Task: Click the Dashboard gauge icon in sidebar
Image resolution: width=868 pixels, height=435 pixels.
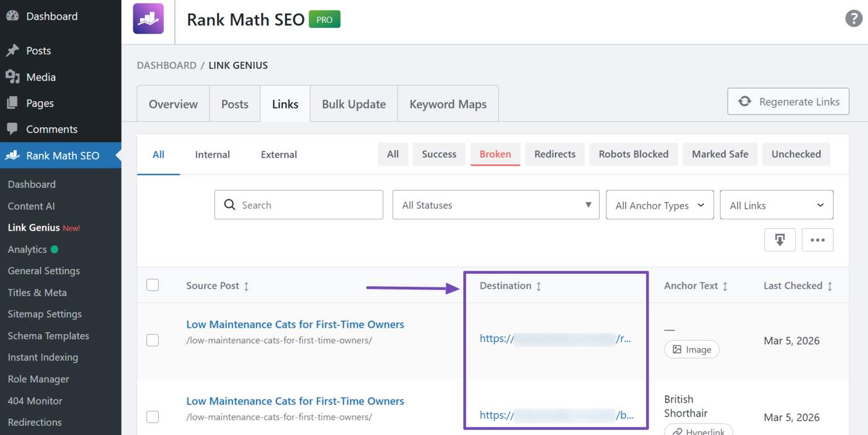Action: (x=12, y=16)
